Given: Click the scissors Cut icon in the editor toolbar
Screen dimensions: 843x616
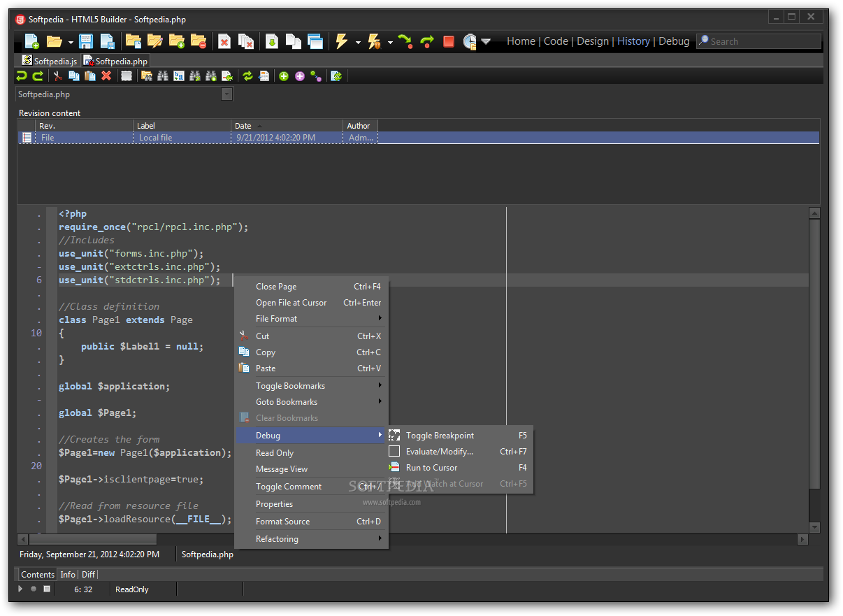Looking at the screenshot, I should point(58,76).
